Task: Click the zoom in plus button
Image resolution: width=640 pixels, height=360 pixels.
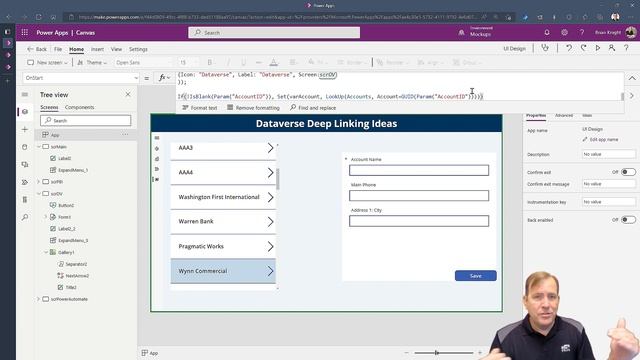Action: (x=480, y=353)
